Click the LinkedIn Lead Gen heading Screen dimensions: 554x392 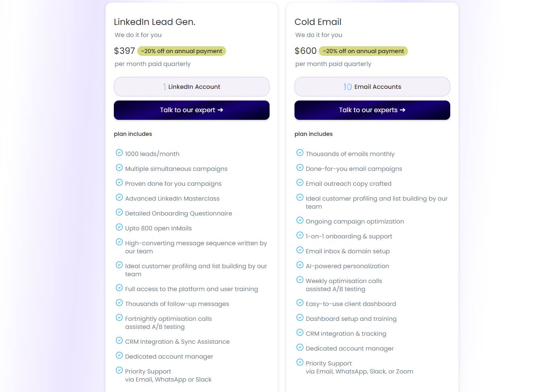pos(154,22)
